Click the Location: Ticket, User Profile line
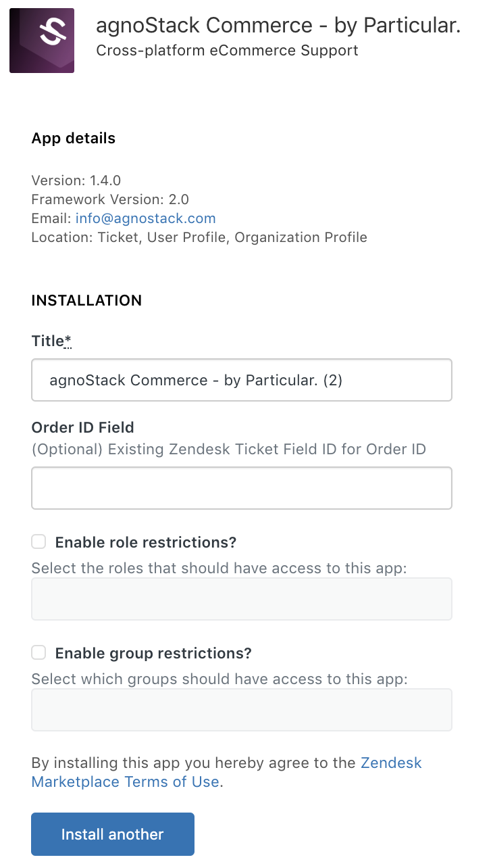Image resolution: width=493 pixels, height=868 pixels. pos(199,237)
